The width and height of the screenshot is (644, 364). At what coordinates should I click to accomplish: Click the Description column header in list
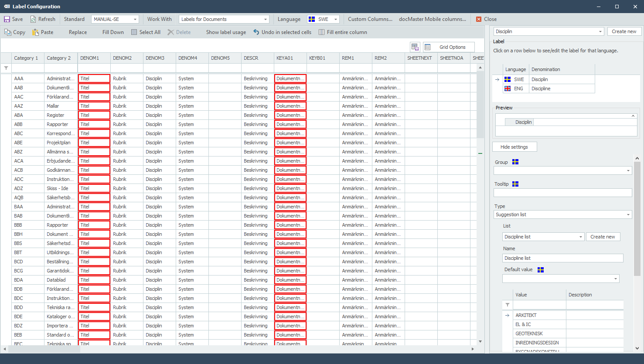(x=595, y=295)
